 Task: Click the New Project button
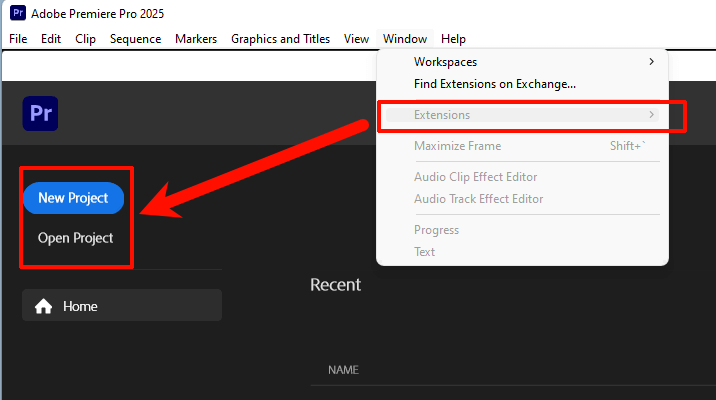[74, 198]
